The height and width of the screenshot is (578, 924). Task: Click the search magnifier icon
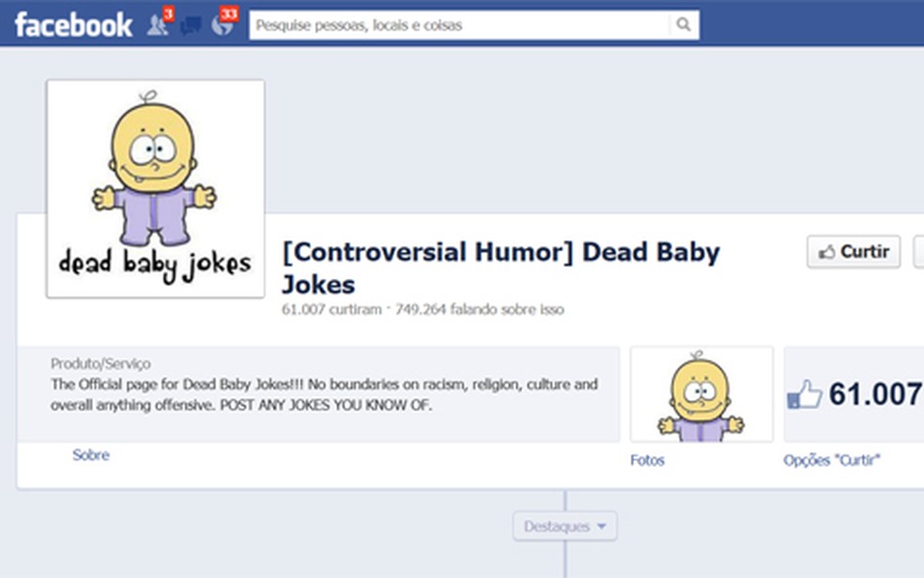point(682,25)
